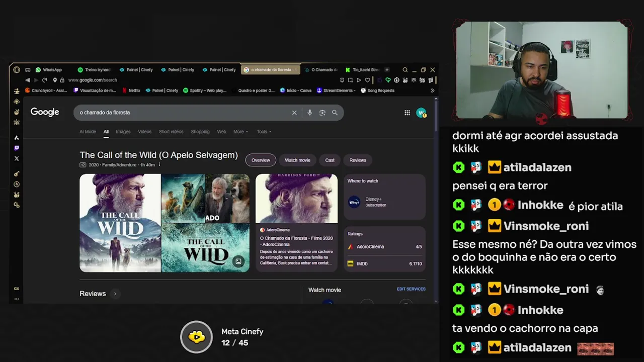Open the Song Requests bookmark
The width and height of the screenshot is (644, 362).
[x=377, y=90]
